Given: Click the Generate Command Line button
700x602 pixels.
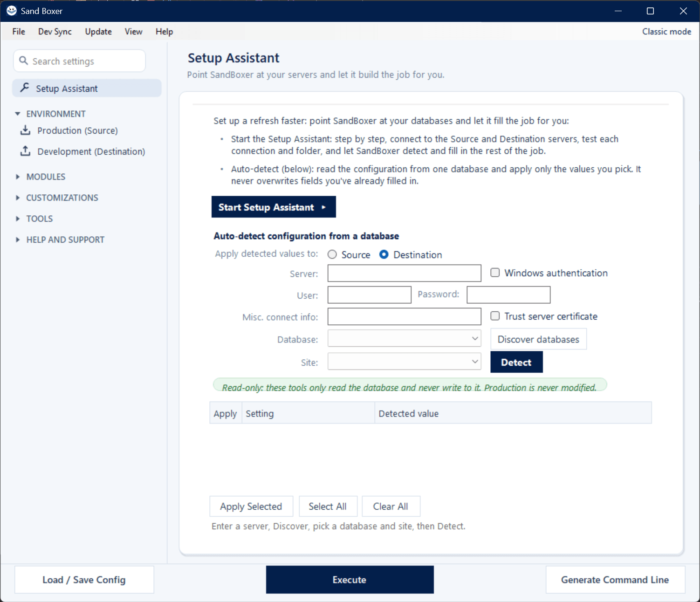Looking at the screenshot, I should point(615,580).
